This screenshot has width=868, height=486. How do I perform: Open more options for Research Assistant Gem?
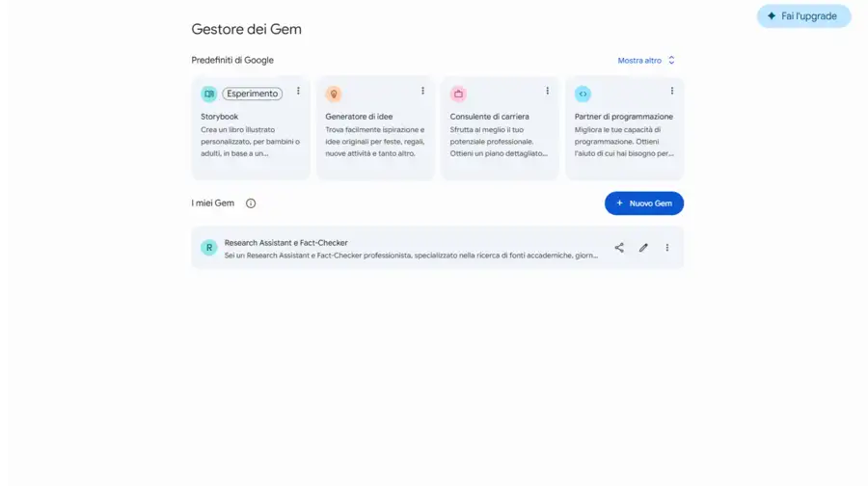tap(667, 248)
